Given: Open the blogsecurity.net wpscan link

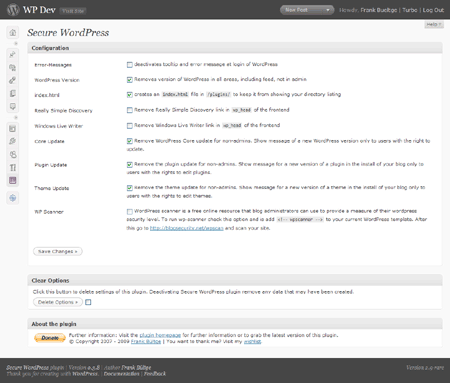Looking at the screenshot, I should pos(187,228).
